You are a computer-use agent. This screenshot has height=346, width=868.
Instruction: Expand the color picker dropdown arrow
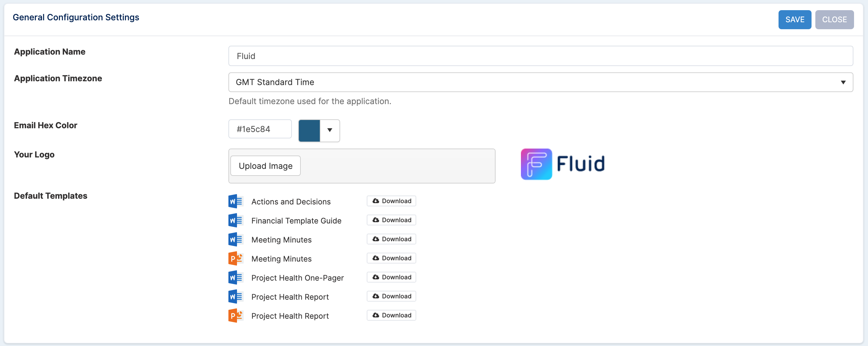[x=330, y=130]
